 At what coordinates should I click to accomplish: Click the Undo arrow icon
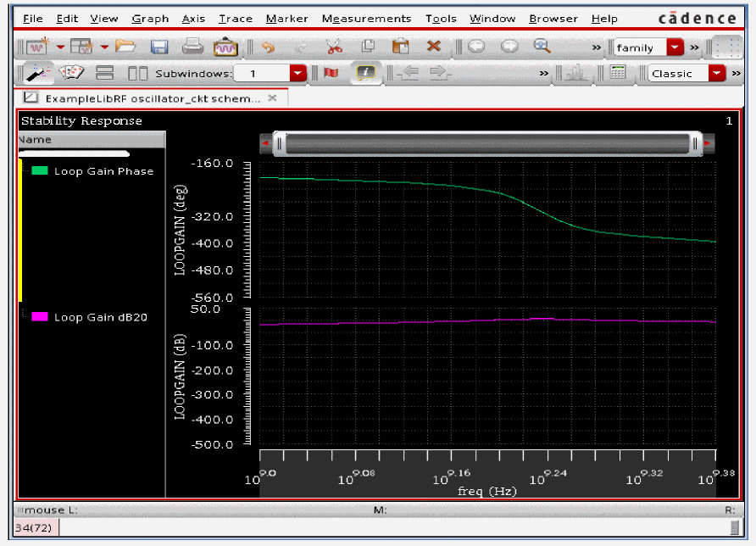pos(268,47)
